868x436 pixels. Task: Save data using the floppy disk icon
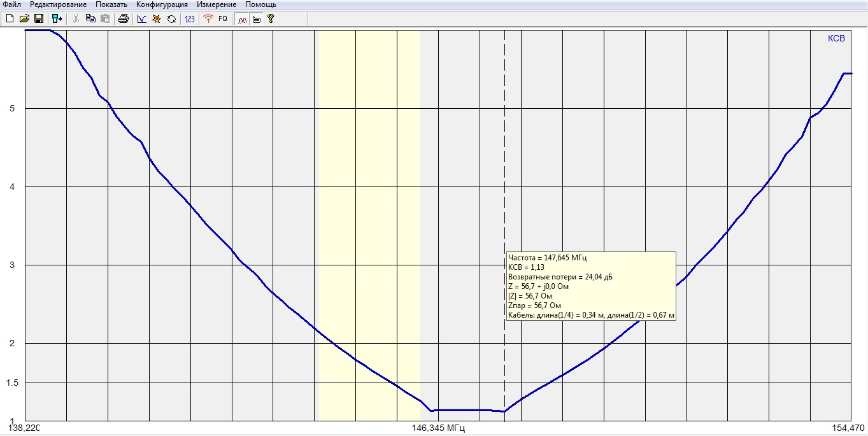coord(38,19)
